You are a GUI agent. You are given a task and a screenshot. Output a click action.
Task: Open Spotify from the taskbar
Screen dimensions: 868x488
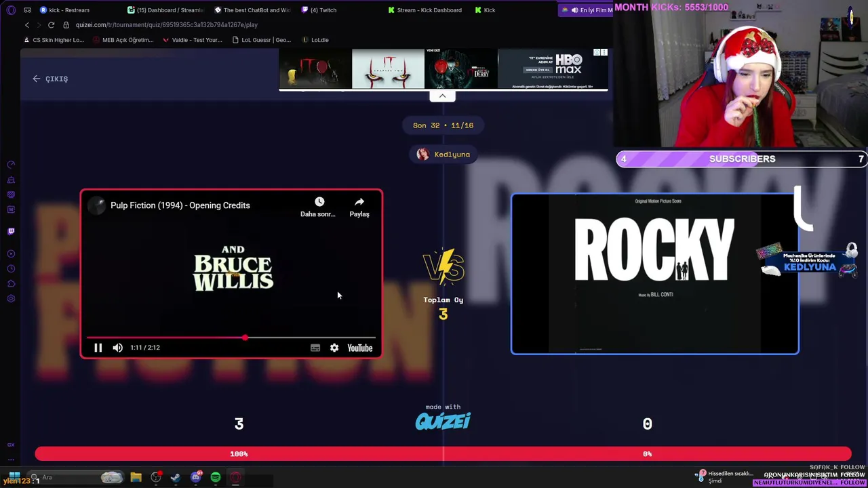click(216, 477)
